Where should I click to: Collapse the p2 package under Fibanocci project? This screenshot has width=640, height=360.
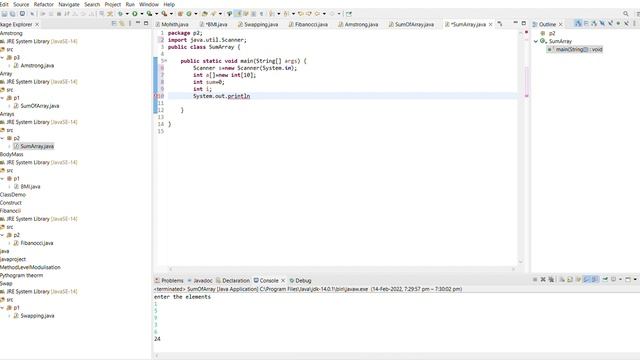tap(2, 235)
